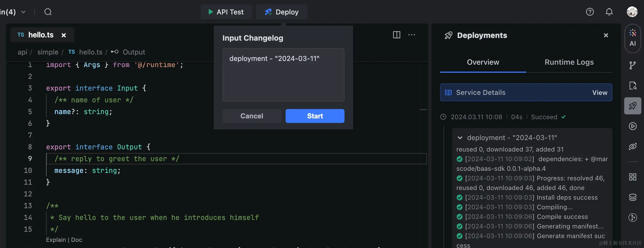This screenshot has width=644, height=248.
Task: Open the observability eye icon panel
Action: [632, 147]
